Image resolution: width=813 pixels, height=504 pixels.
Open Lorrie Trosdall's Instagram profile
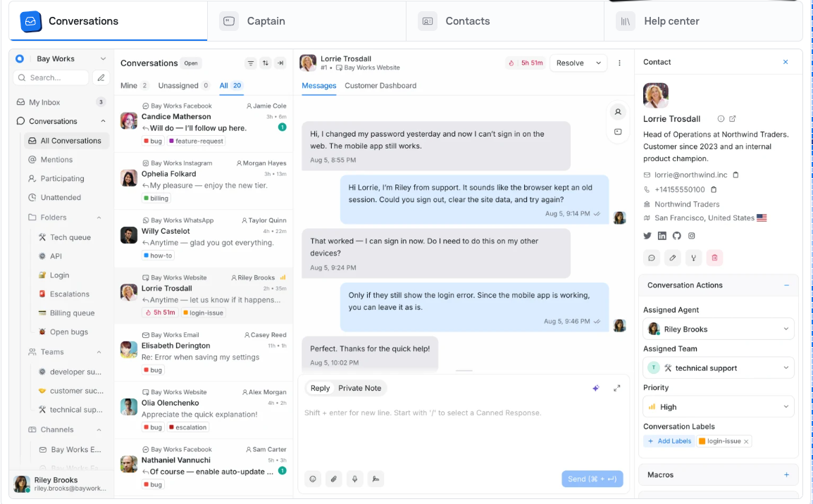point(692,236)
